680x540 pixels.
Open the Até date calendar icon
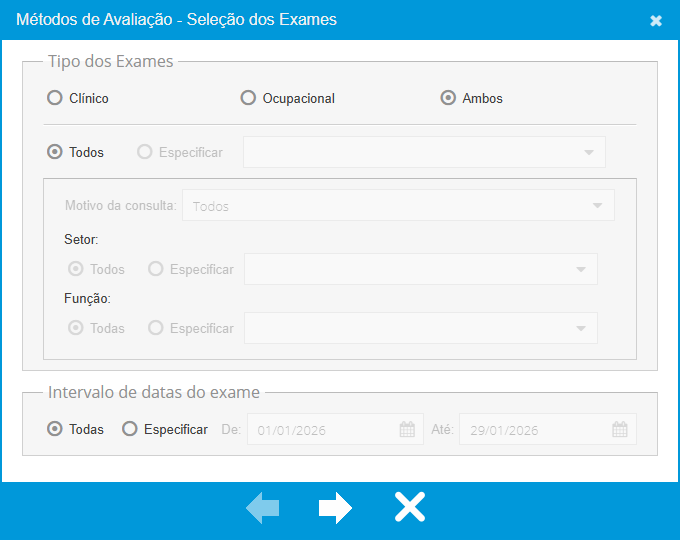pyautogui.click(x=619, y=430)
